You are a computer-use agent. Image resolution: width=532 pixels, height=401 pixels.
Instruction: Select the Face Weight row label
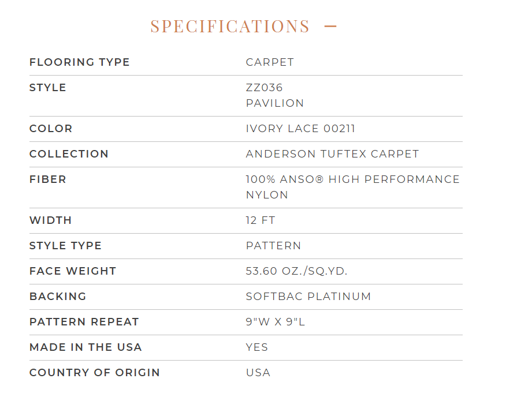tap(73, 271)
